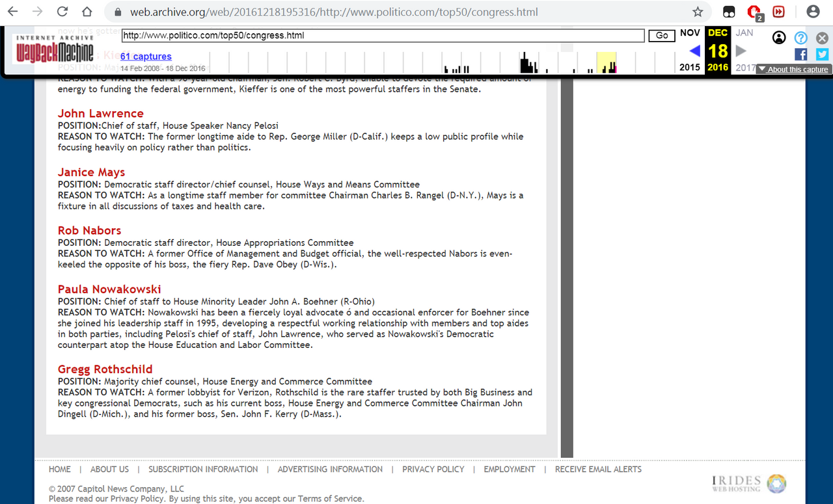Open the browser home page
The image size is (833, 504).
(x=87, y=12)
